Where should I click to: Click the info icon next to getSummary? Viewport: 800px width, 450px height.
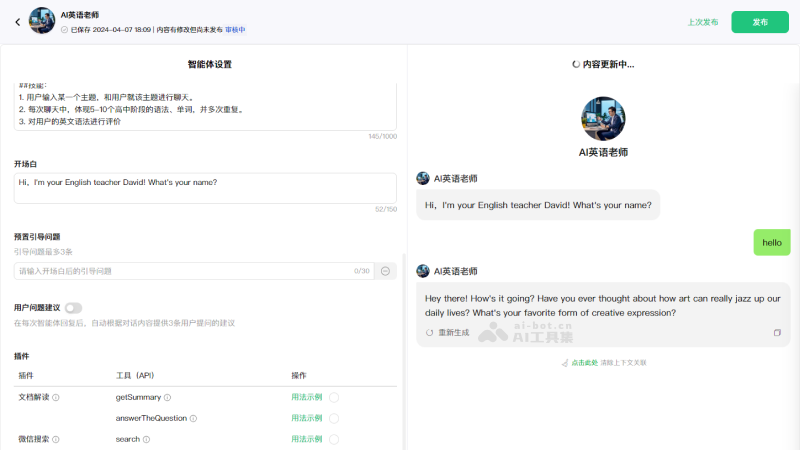point(168,398)
